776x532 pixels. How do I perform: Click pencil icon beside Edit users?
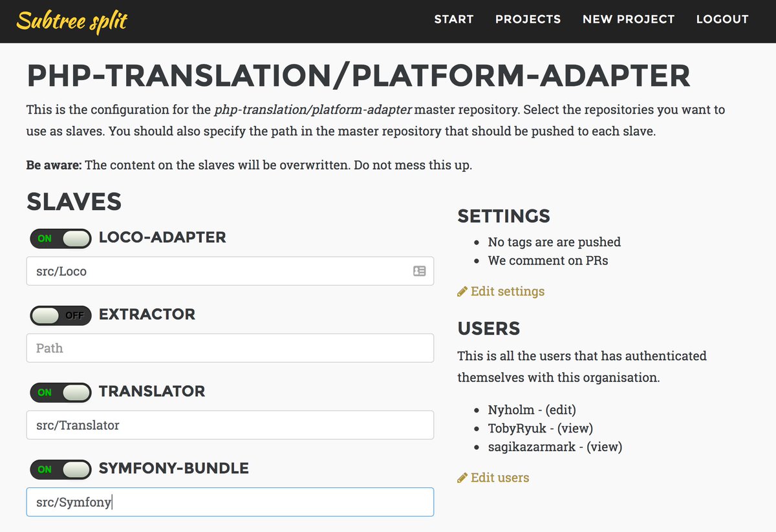462,478
